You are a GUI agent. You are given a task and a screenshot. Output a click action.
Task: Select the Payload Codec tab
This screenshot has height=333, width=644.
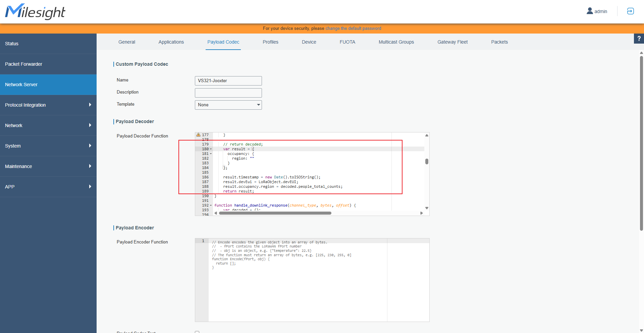click(223, 42)
